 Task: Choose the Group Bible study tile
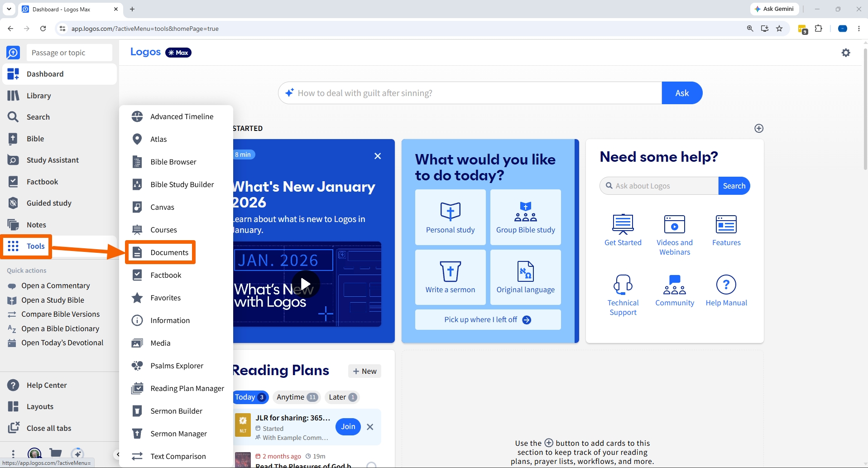click(x=525, y=217)
